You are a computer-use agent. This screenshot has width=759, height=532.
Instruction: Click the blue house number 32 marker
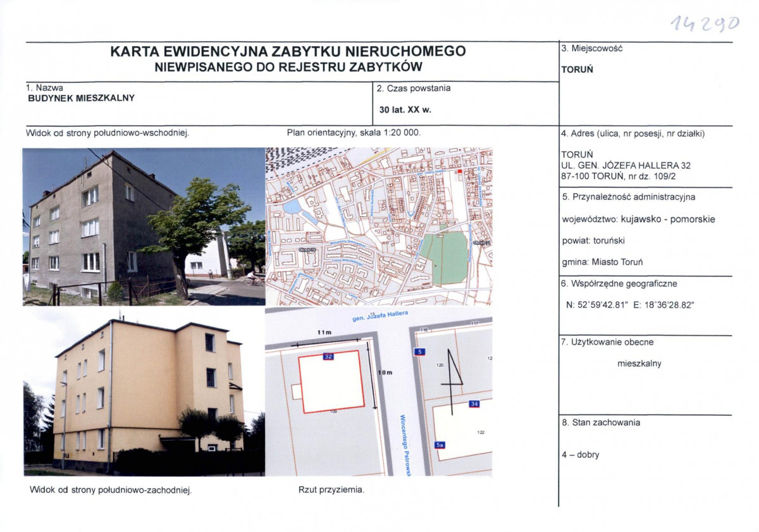[x=328, y=357]
